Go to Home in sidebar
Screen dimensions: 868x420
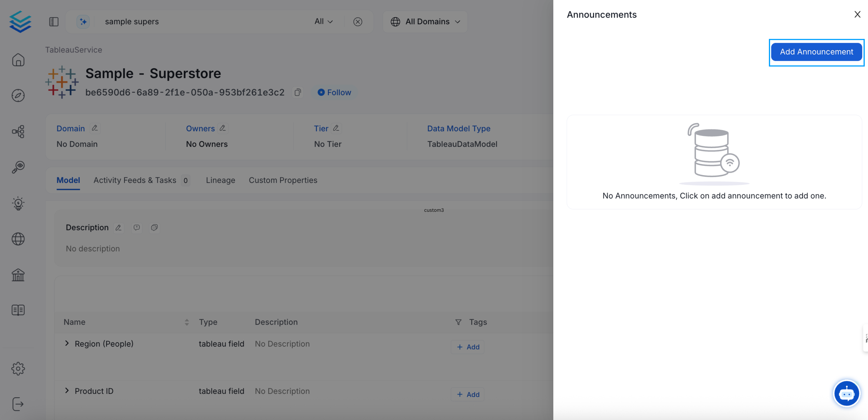click(x=18, y=60)
